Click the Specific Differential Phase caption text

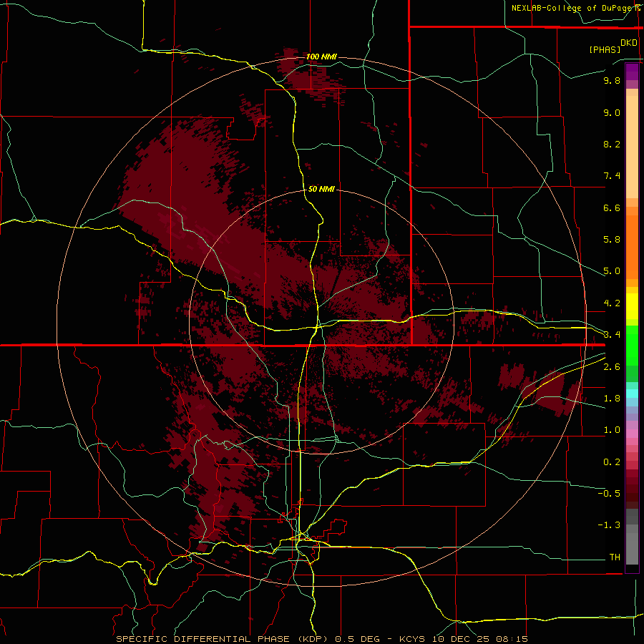click(321, 639)
